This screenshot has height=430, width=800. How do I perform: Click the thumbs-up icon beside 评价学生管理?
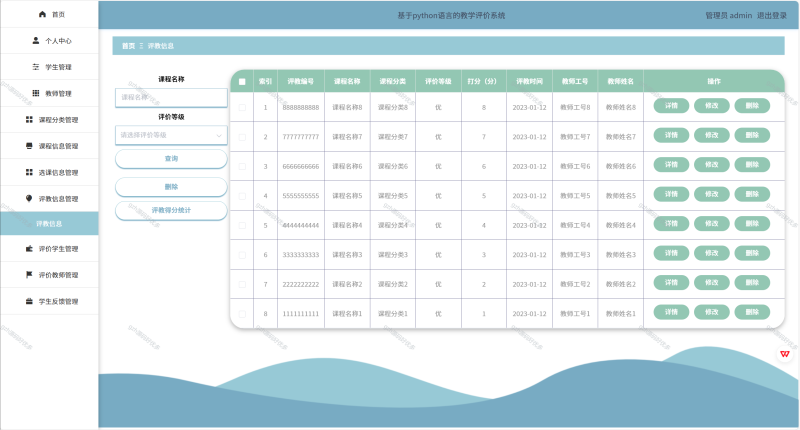click(29, 248)
